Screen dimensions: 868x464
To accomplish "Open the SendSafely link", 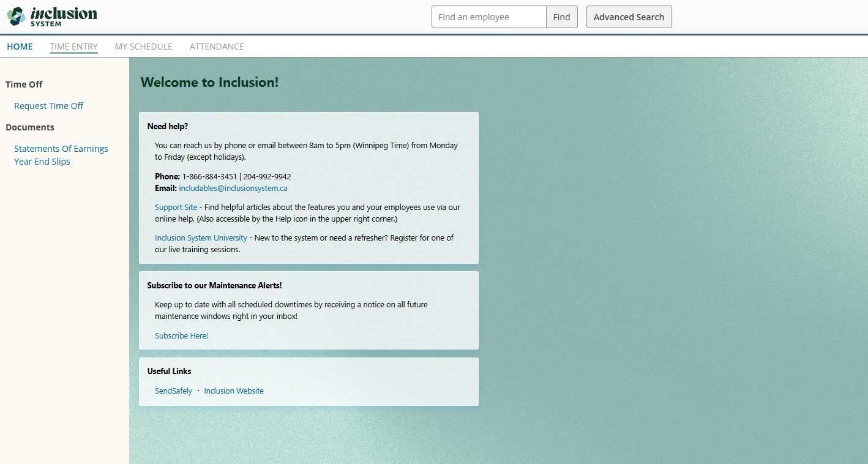I will point(174,391).
